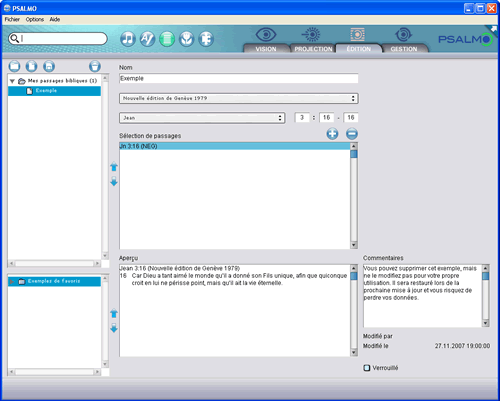Select the puzzle piece plugin icon

coord(206,39)
